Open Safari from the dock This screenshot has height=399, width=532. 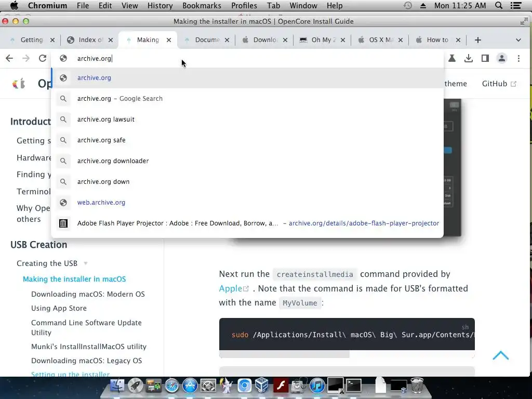(x=171, y=386)
